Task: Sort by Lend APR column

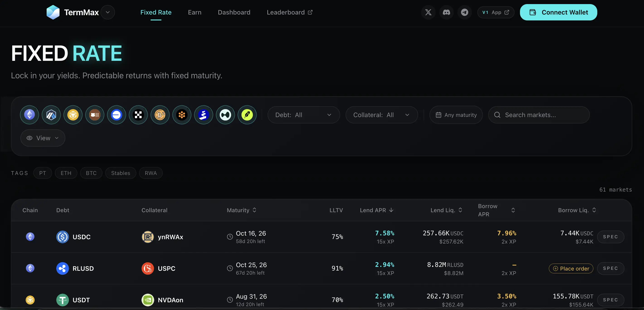Action: point(377,210)
